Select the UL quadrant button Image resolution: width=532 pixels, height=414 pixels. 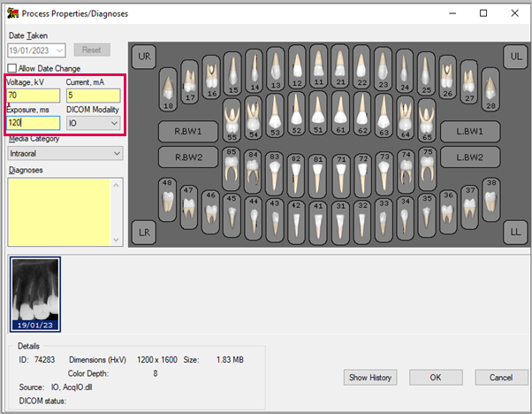click(x=516, y=57)
